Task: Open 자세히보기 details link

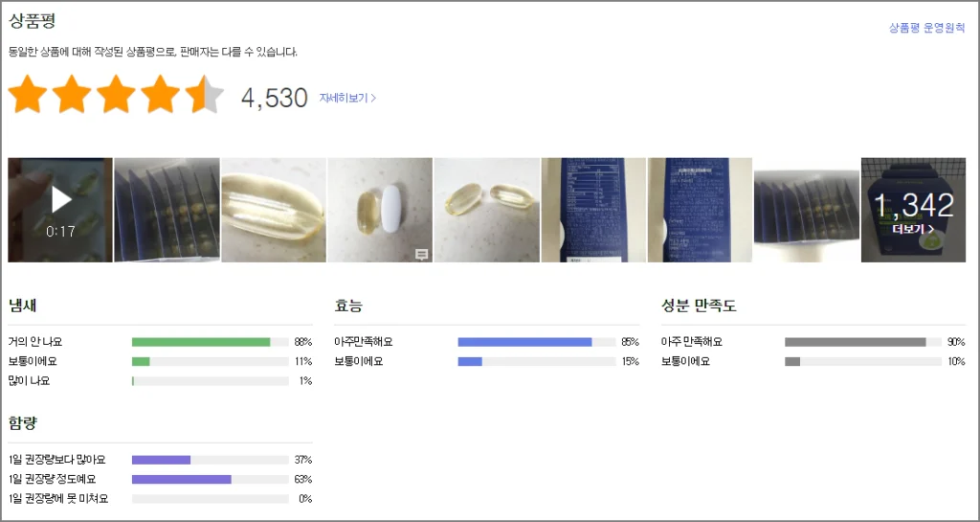Action: 347,98
